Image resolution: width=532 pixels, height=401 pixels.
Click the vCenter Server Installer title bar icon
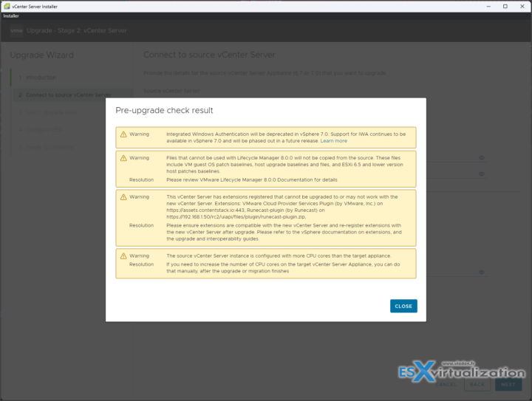point(6,6)
